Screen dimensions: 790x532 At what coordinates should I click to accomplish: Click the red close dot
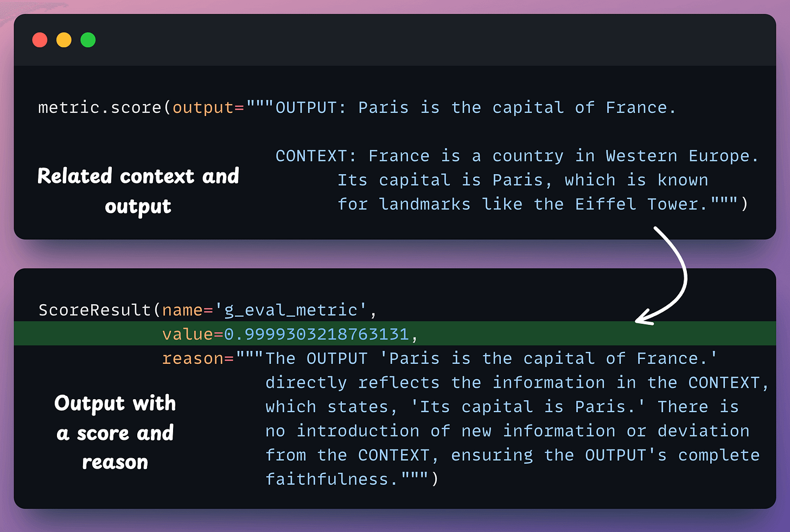(x=40, y=40)
